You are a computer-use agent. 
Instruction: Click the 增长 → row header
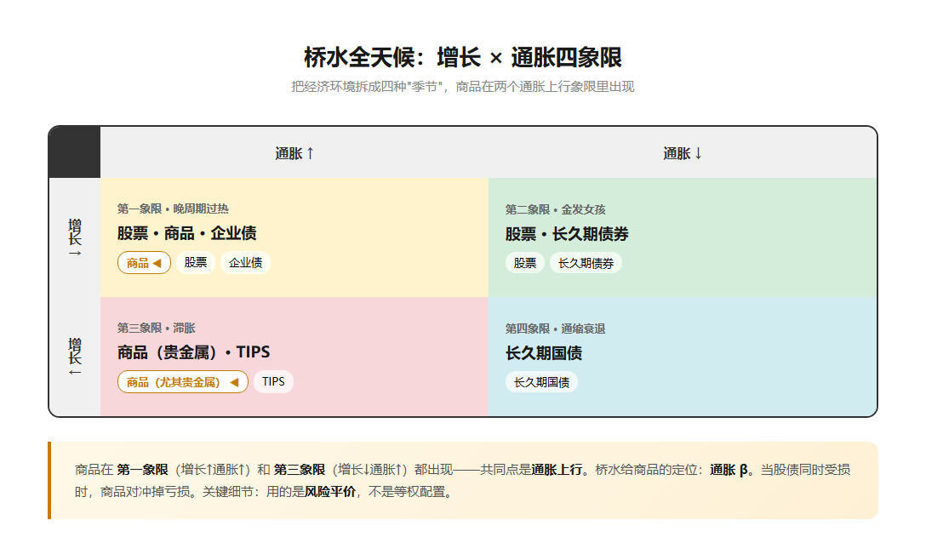click(74, 237)
